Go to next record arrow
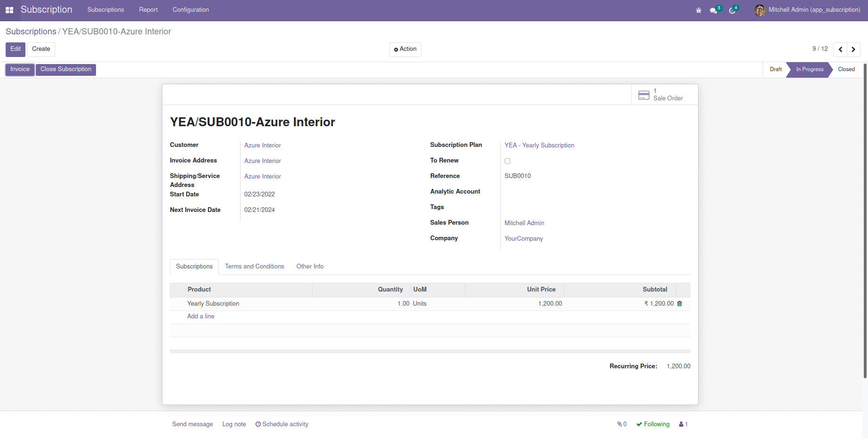 pyautogui.click(x=853, y=49)
